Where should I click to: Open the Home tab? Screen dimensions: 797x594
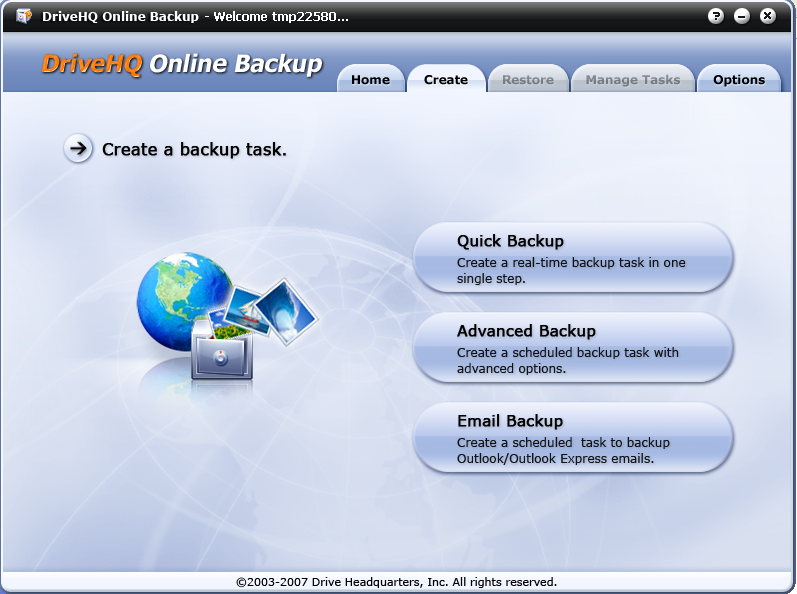pyautogui.click(x=371, y=79)
